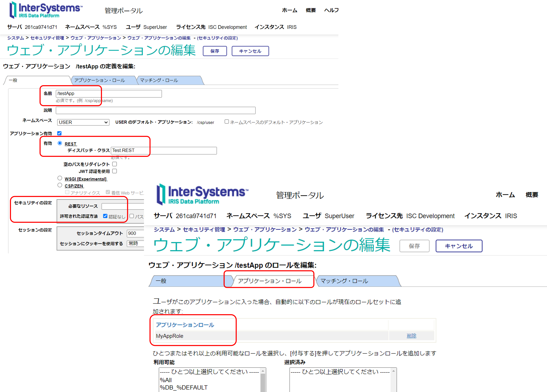
Task: Select %All in the 利用可能 list
Action: point(166,380)
